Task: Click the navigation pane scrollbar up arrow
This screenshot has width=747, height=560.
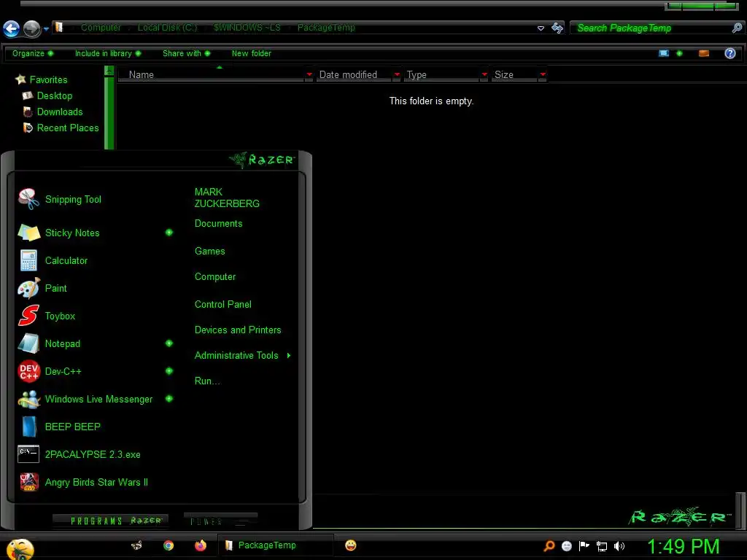Action: (x=109, y=71)
